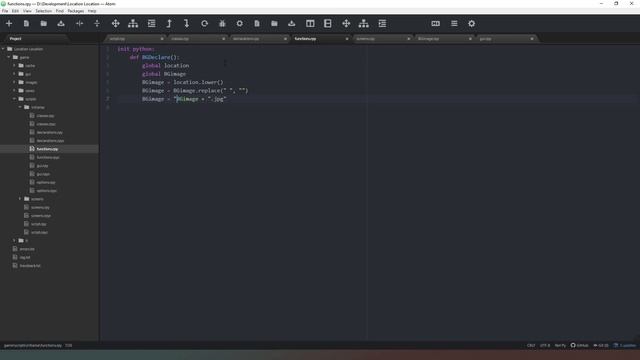Expand the cache folder
This screenshot has width=640, height=360.
point(14,65)
